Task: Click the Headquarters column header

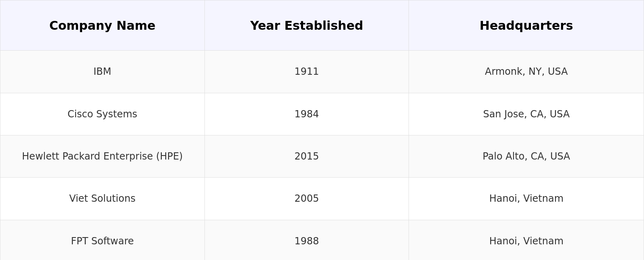Action: click(x=526, y=26)
